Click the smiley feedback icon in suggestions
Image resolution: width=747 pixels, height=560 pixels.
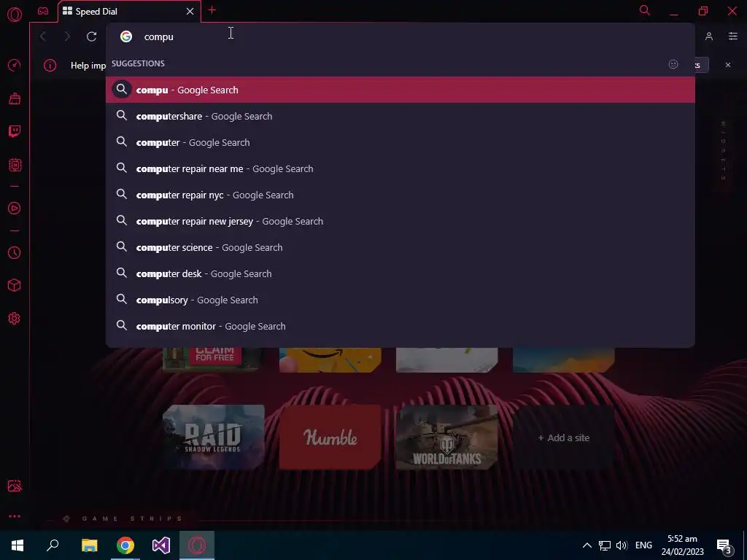click(673, 64)
